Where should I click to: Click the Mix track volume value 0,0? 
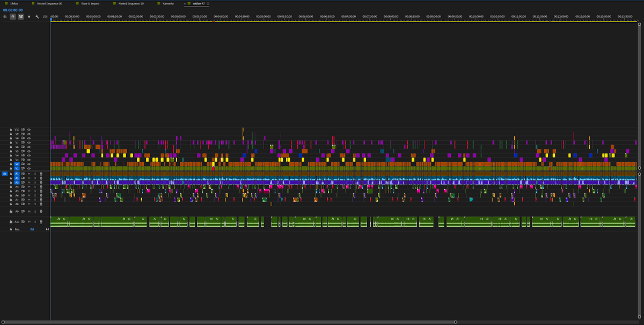click(32, 229)
